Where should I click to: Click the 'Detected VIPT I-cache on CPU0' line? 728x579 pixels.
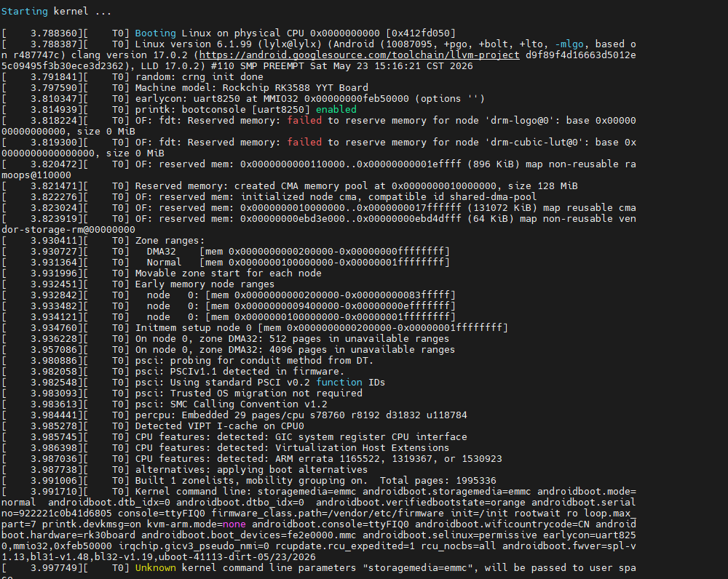(x=220, y=426)
